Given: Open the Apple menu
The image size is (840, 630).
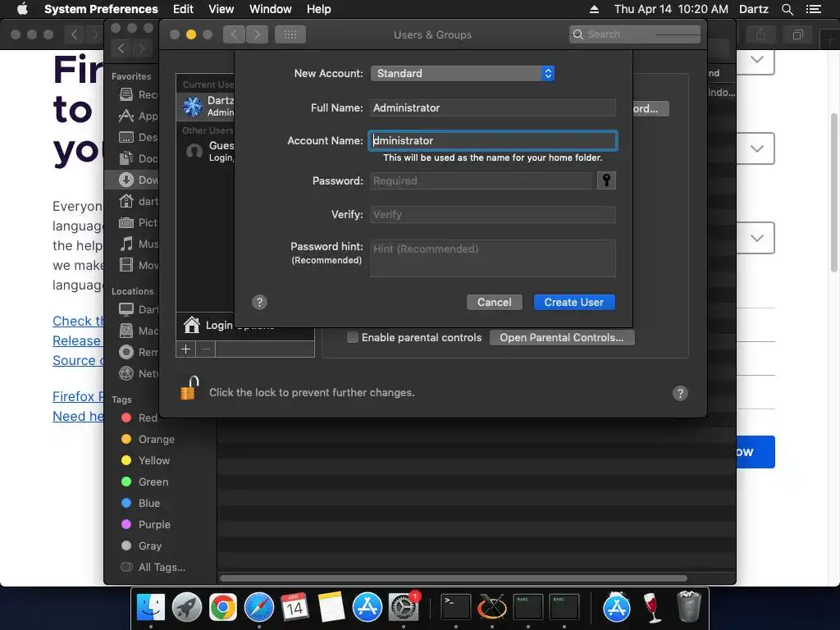Looking at the screenshot, I should pyautogui.click(x=22, y=8).
